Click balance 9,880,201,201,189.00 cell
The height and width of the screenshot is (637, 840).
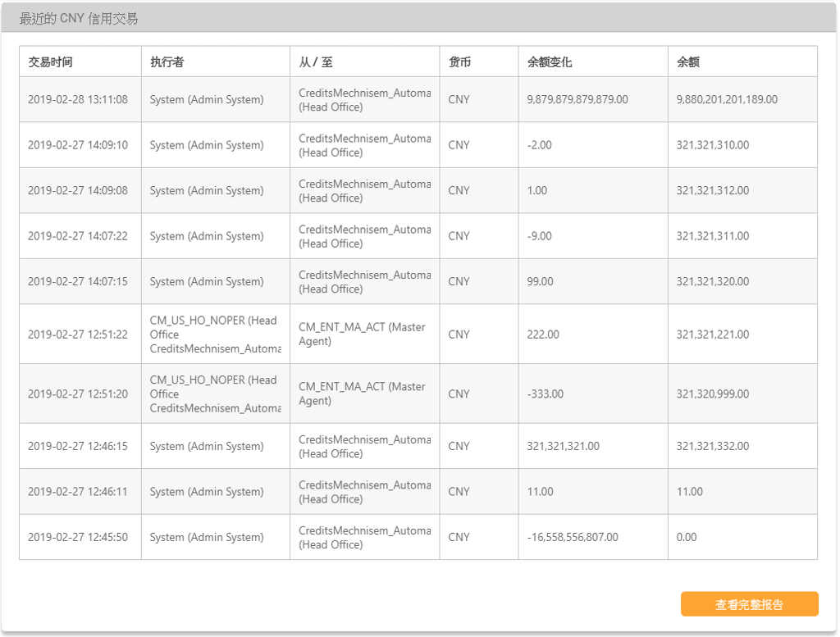click(727, 100)
